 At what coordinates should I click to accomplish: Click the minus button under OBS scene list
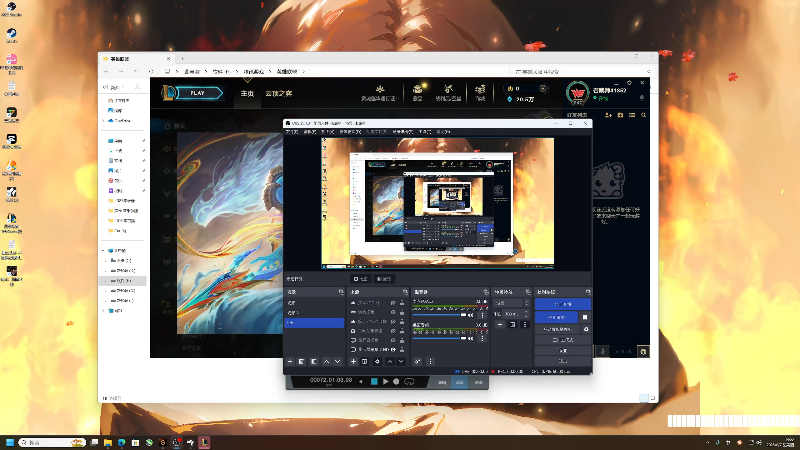coord(290,361)
